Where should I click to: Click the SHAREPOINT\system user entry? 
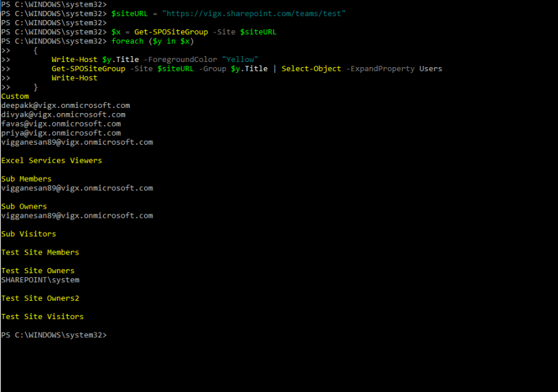(40, 280)
